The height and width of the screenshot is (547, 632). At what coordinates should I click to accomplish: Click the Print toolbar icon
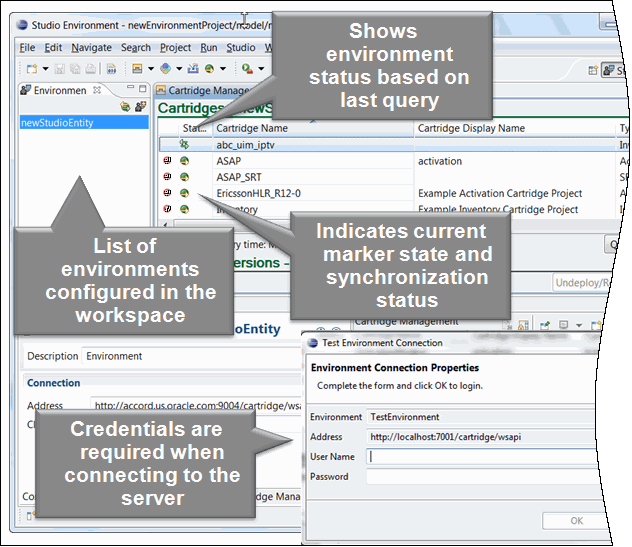click(x=90, y=69)
